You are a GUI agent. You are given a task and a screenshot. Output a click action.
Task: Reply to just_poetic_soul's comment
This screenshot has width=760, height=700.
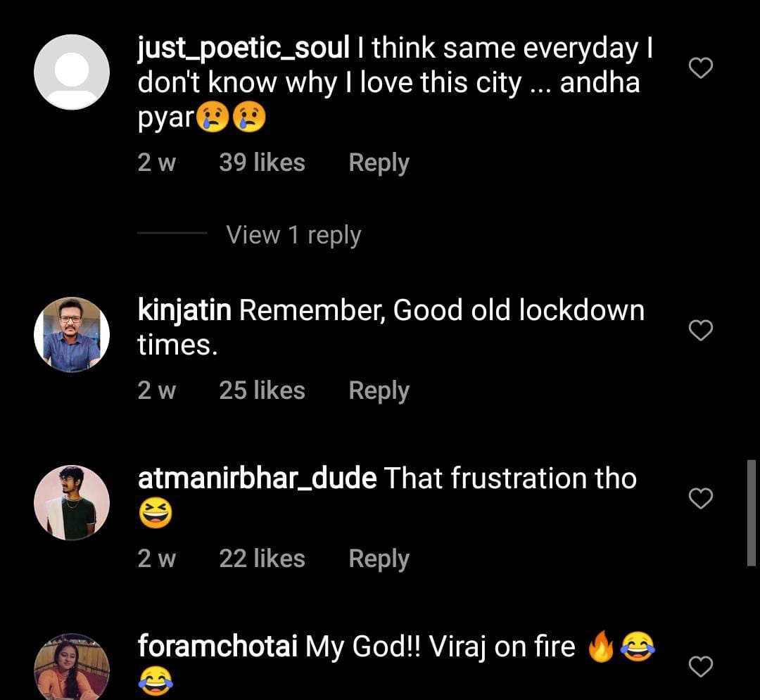click(x=379, y=163)
